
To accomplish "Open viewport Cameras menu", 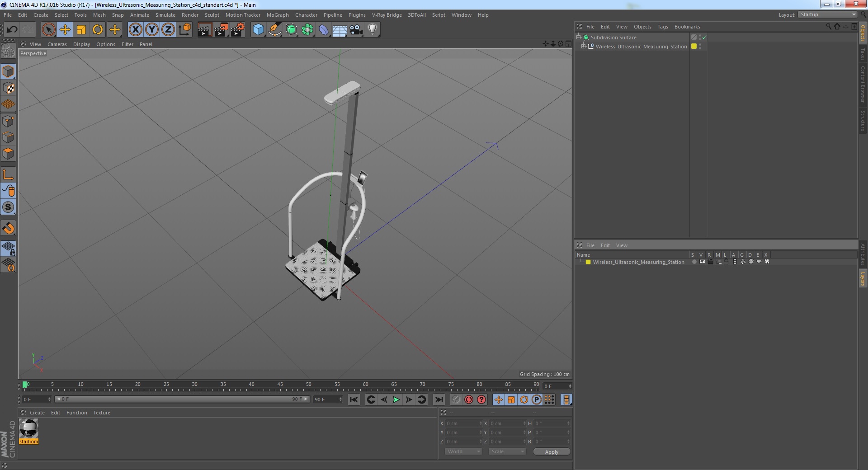I will [57, 44].
